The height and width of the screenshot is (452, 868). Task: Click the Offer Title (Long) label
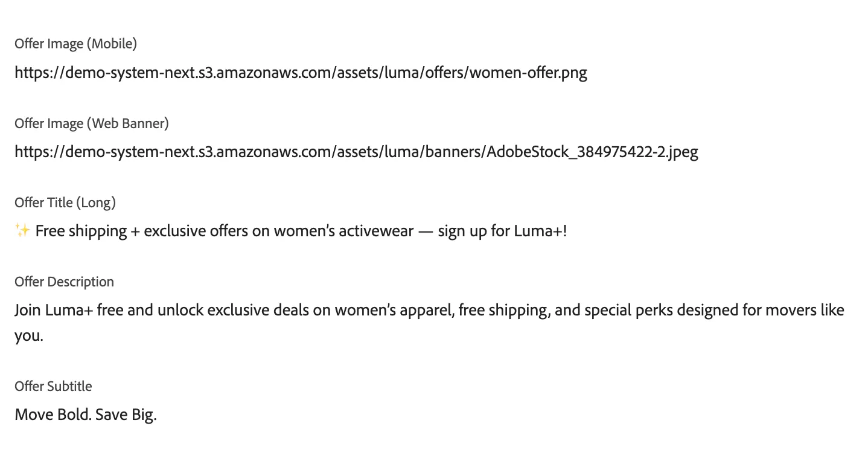click(65, 202)
